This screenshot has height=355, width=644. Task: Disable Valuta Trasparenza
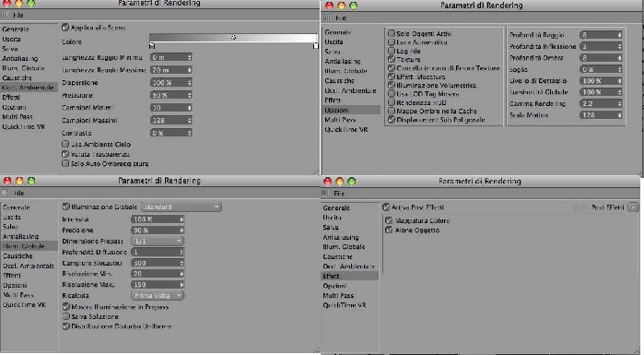point(65,154)
